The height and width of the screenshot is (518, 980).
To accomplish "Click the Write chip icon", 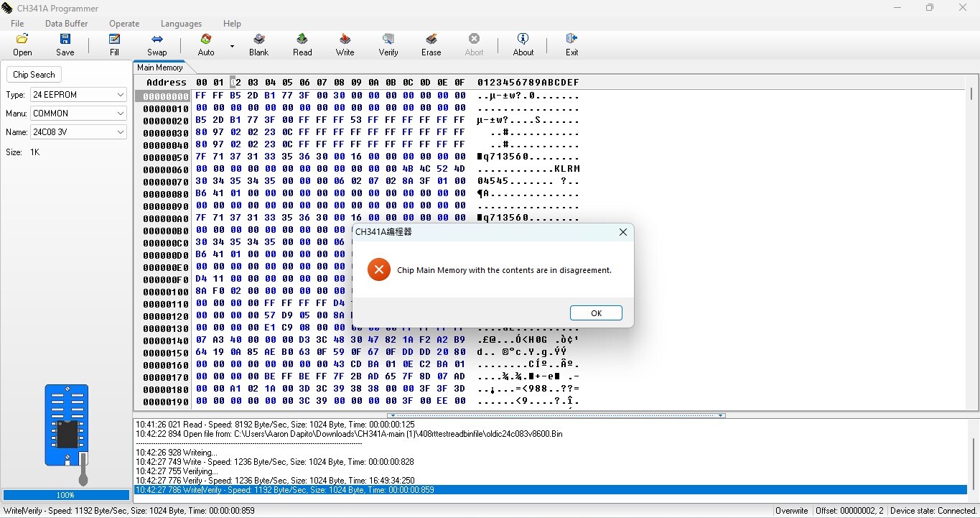I will pyautogui.click(x=345, y=45).
